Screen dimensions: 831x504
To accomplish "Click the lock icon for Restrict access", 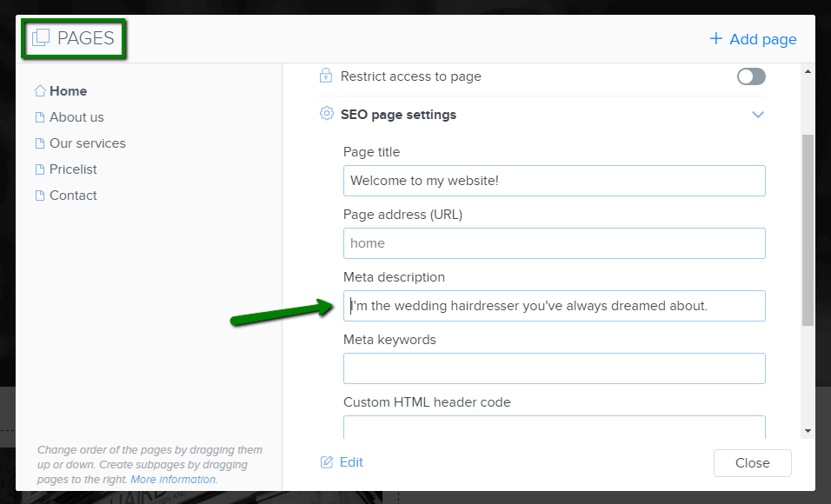I will (326, 76).
